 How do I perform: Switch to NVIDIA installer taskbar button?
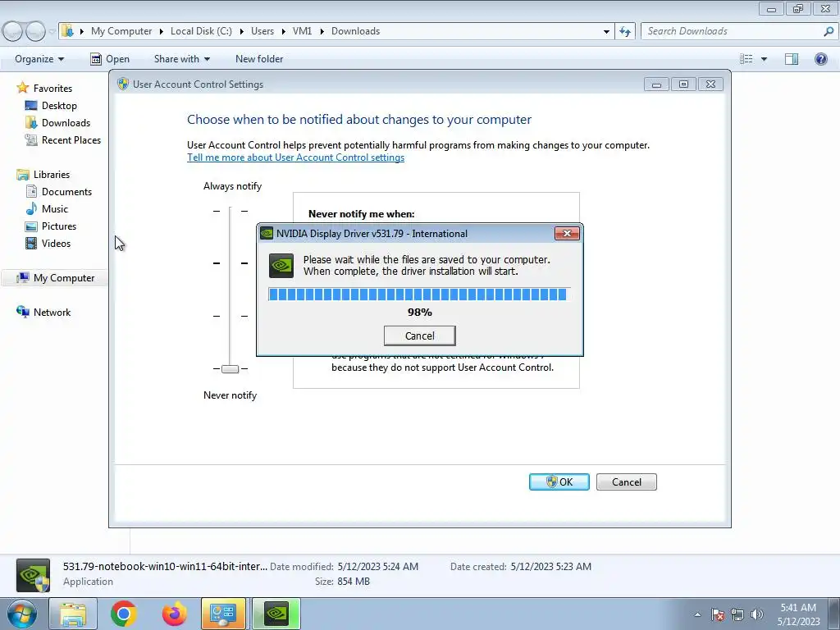pyautogui.click(x=276, y=614)
